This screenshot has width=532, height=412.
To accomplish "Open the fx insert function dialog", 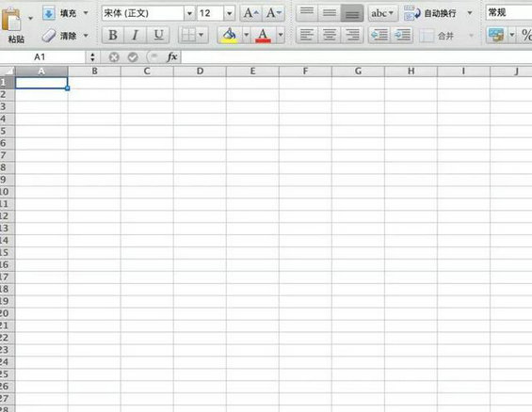I will (x=172, y=57).
